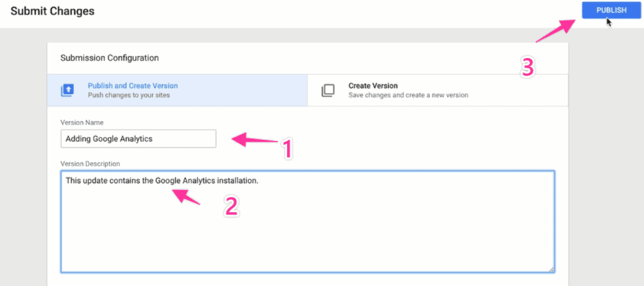Screen dimensions: 644x286
Task: Focus the Version Name input field
Action: coord(138,138)
